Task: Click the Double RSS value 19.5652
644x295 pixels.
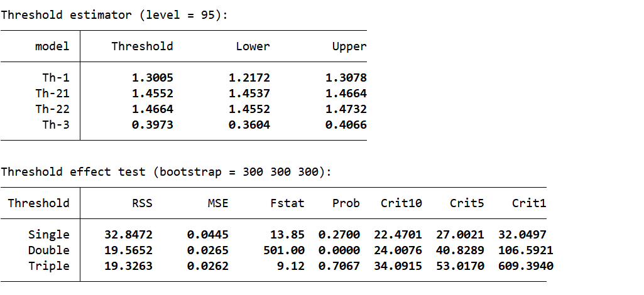Action: point(128,250)
